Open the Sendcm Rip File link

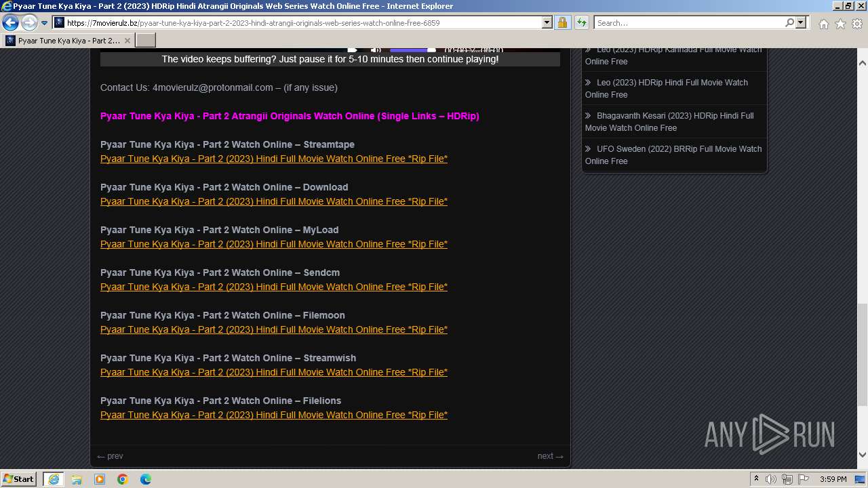(x=274, y=287)
